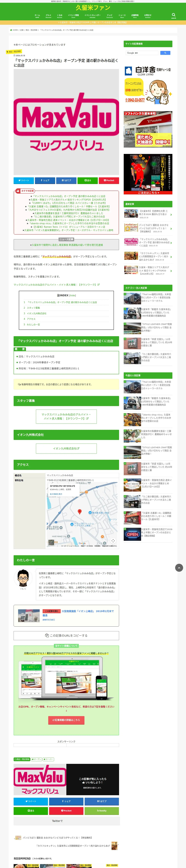The image size is (186, 868).
Task: Click the HOME breadcrumb house icon
Action: click(x=11, y=30)
